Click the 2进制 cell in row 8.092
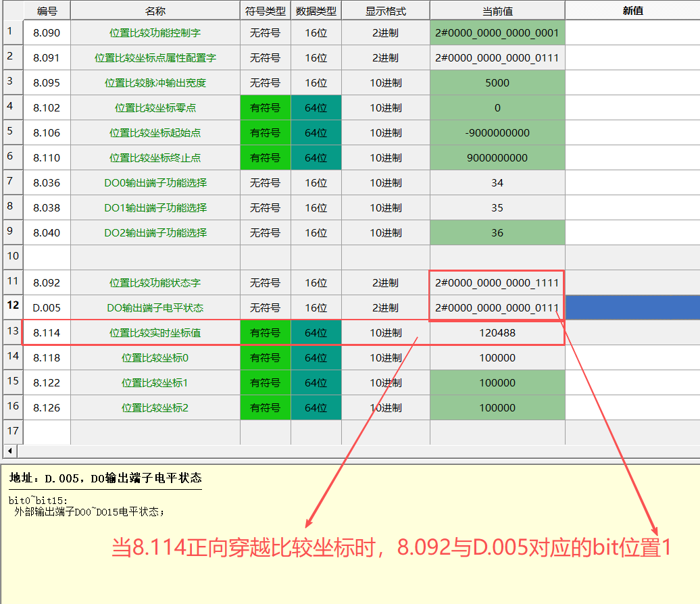Viewport: 700px width, 604px height. [x=386, y=282]
